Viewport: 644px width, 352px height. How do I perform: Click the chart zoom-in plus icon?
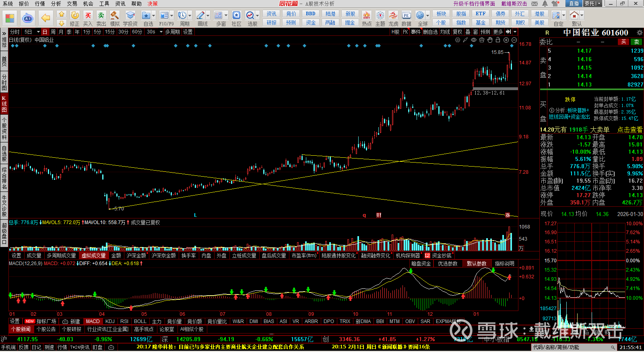[506, 40]
